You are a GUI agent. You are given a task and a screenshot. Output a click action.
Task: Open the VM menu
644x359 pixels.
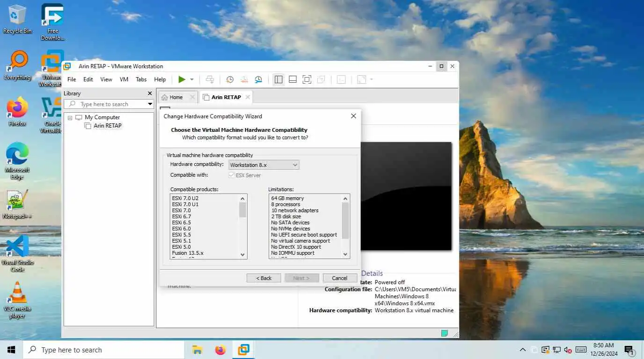(x=124, y=79)
